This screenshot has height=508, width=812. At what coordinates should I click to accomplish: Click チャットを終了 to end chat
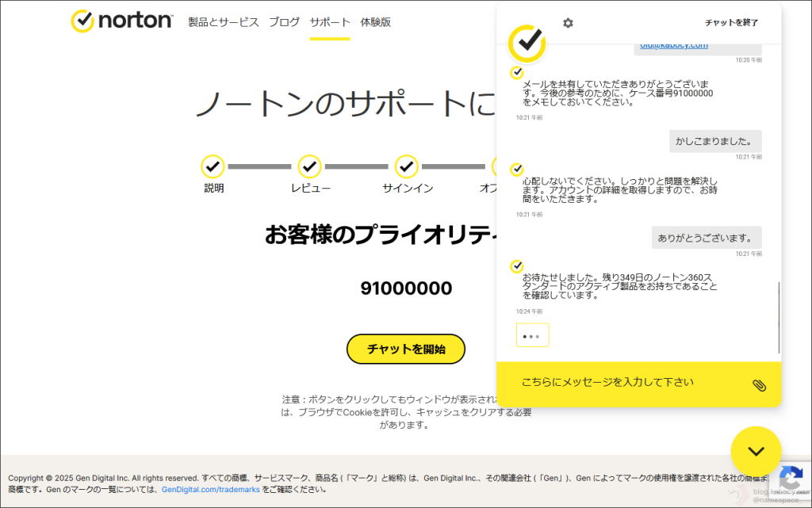pyautogui.click(x=731, y=23)
